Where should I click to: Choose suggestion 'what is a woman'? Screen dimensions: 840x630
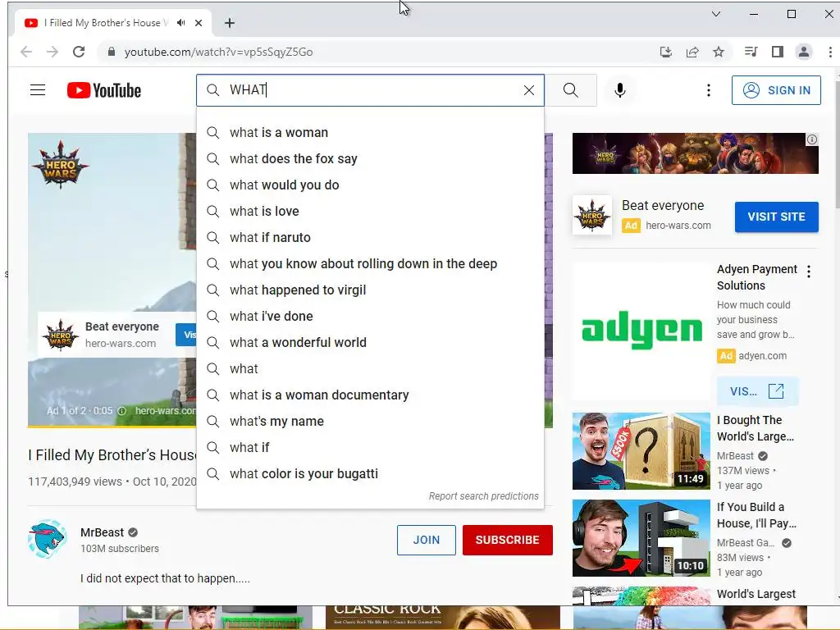[370, 132]
